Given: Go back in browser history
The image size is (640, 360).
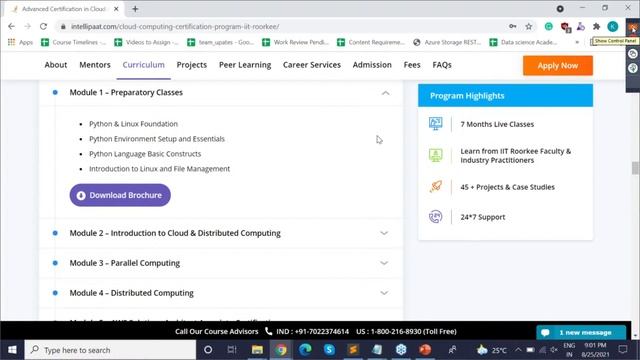Looking at the screenshot, I should pos(11,27).
